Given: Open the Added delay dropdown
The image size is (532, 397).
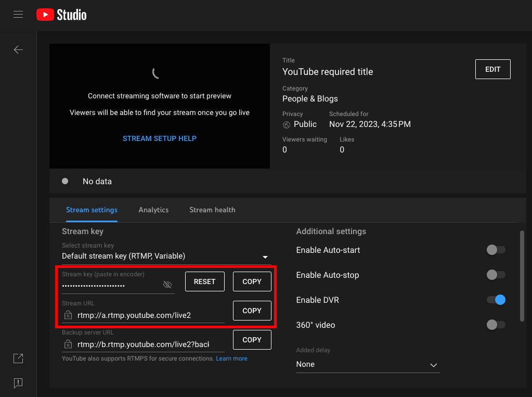Looking at the screenshot, I should [368, 364].
